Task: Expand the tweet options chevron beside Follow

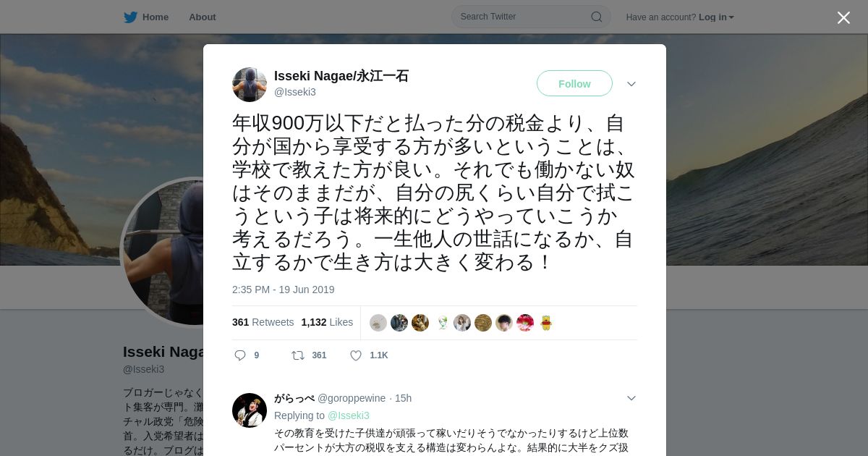Action: (x=631, y=84)
